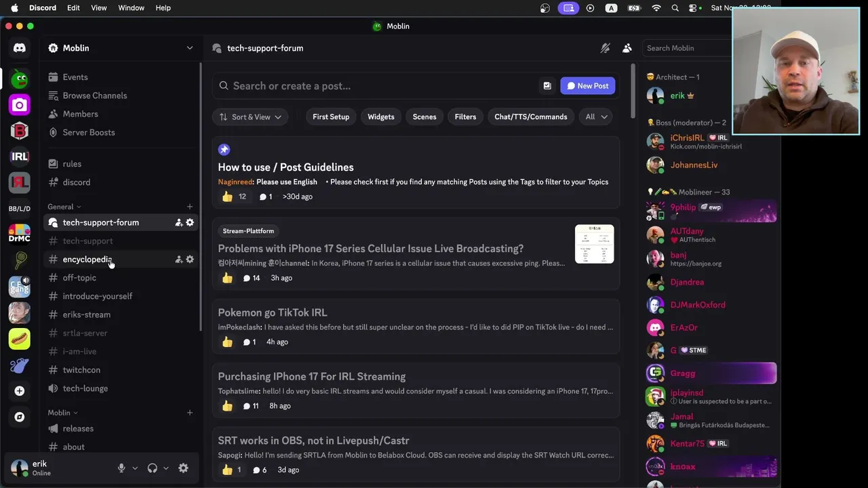Open Members list page
The width and height of the screenshot is (868, 488).
tap(120, 114)
